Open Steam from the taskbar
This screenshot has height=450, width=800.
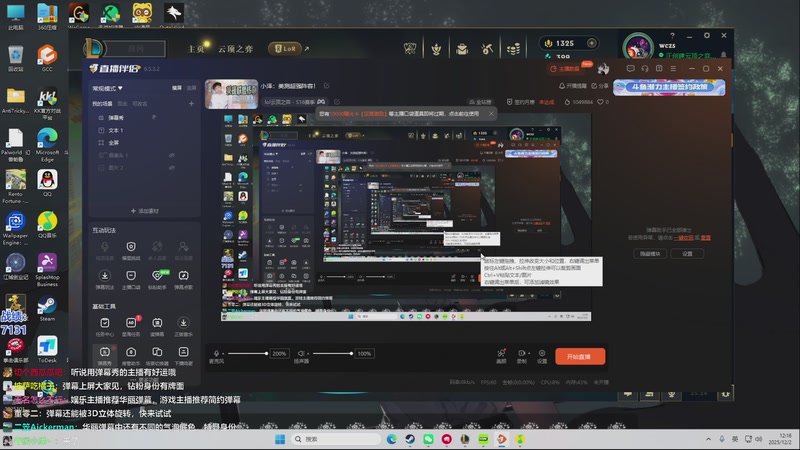410,439
